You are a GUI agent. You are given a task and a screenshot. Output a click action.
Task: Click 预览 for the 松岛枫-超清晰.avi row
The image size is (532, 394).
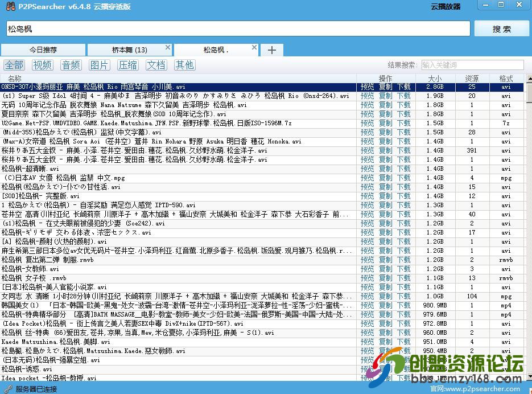coord(367,169)
